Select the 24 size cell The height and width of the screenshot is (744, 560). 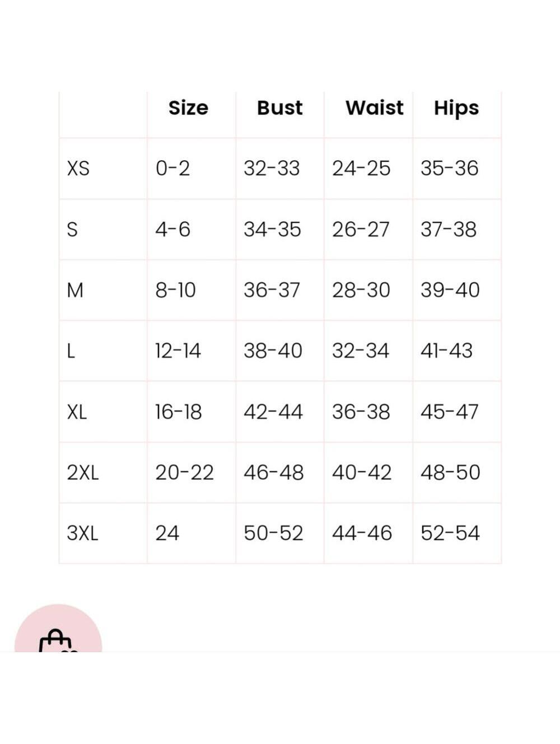click(167, 533)
